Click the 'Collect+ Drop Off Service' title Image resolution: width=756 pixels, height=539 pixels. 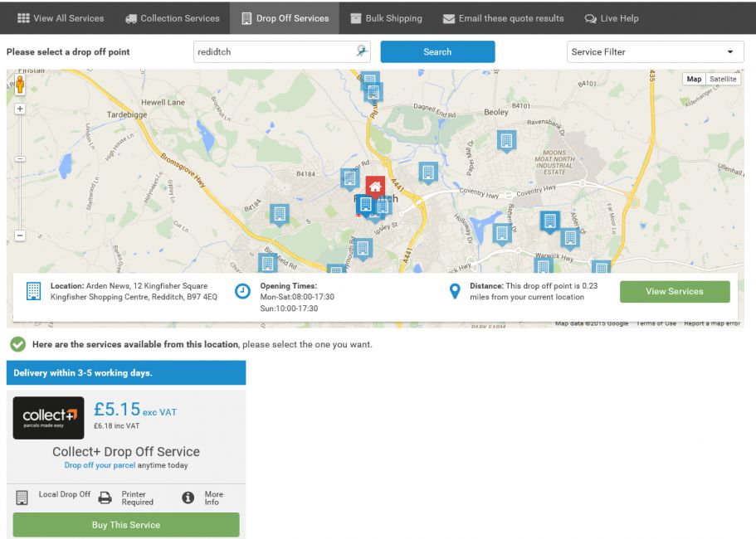point(126,452)
